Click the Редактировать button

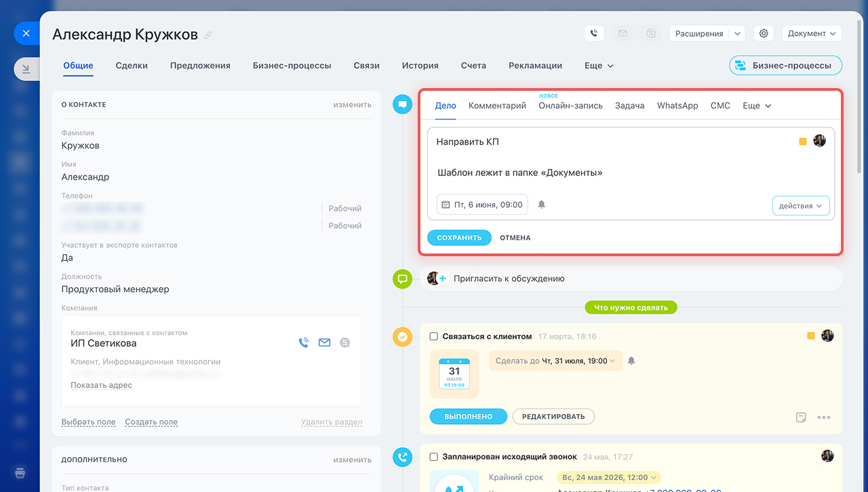(553, 416)
